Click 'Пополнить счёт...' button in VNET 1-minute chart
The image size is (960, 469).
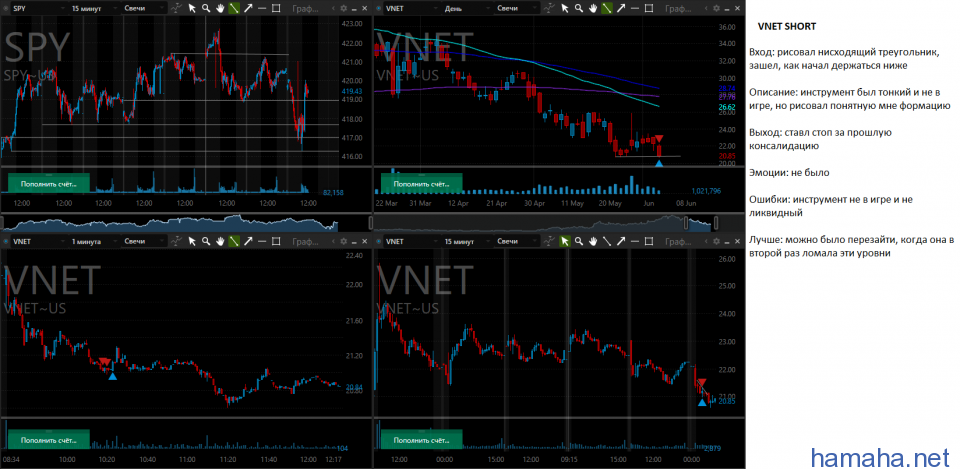(49, 440)
